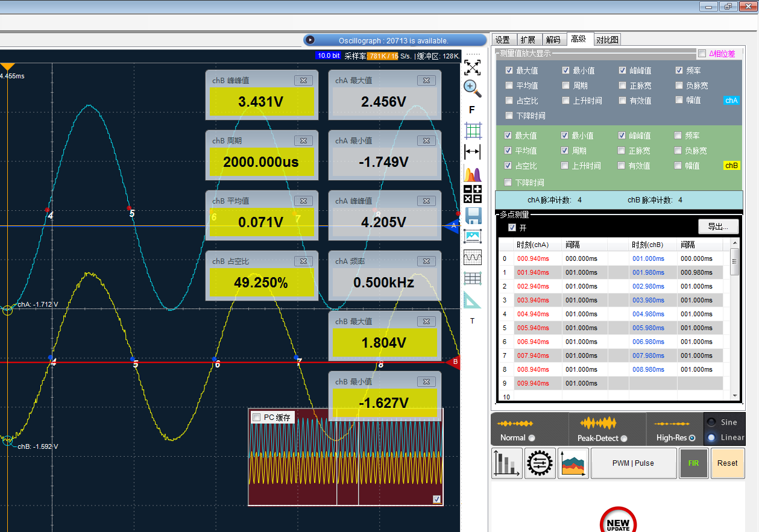
Task: Uncheck chB 占空比 checkbox
Action: point(509,166)
